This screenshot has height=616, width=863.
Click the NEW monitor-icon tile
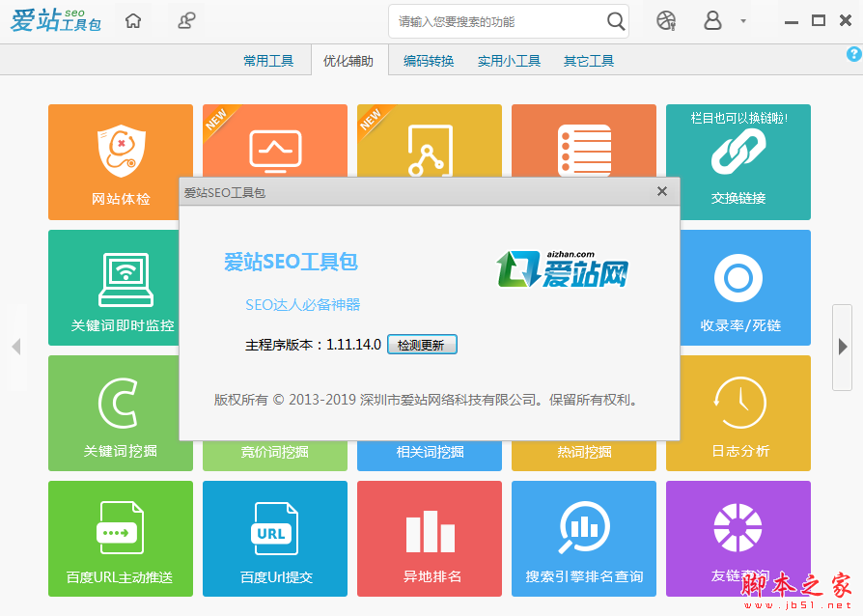pos(275,141)
